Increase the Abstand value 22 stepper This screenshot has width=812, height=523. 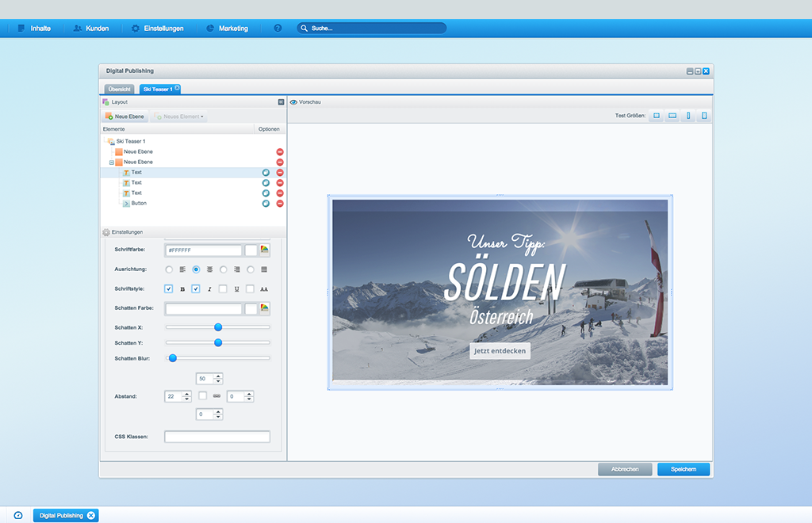pos(187,394)
